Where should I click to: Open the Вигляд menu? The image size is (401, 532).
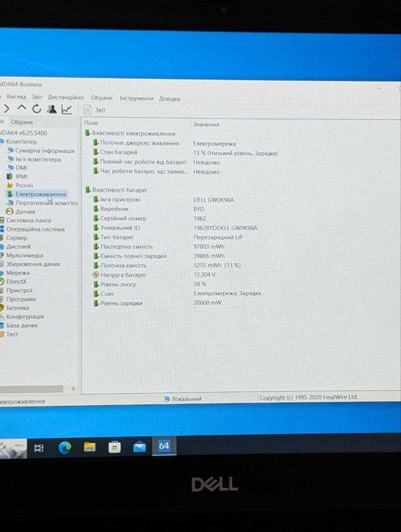(16, 97)
